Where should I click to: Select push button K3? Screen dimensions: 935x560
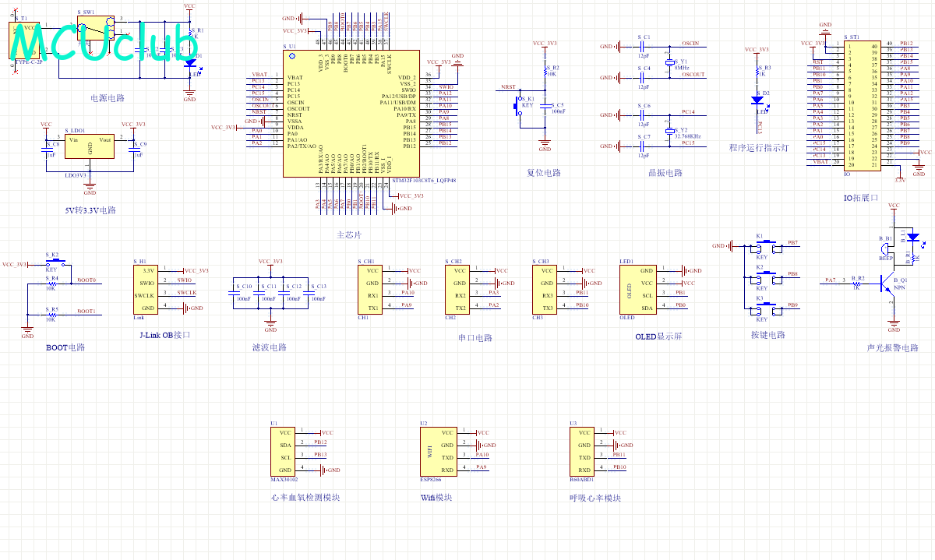click(x=767, y=308)
